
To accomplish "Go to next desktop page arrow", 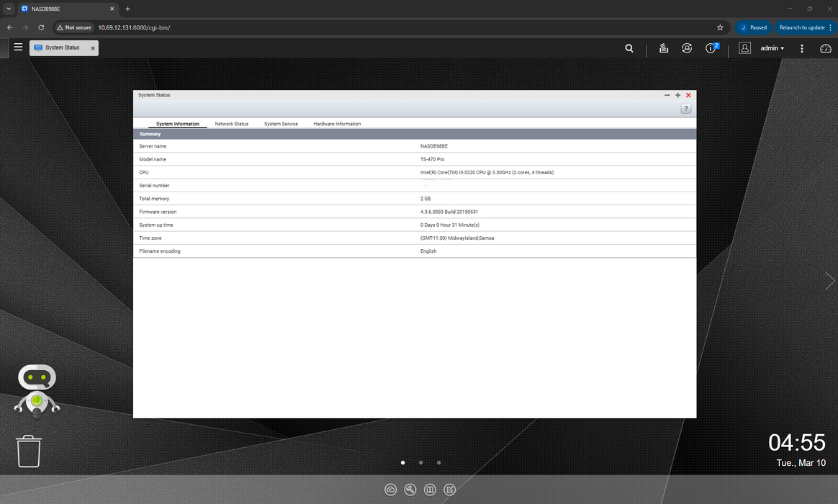I will click(x=829, y=281).
